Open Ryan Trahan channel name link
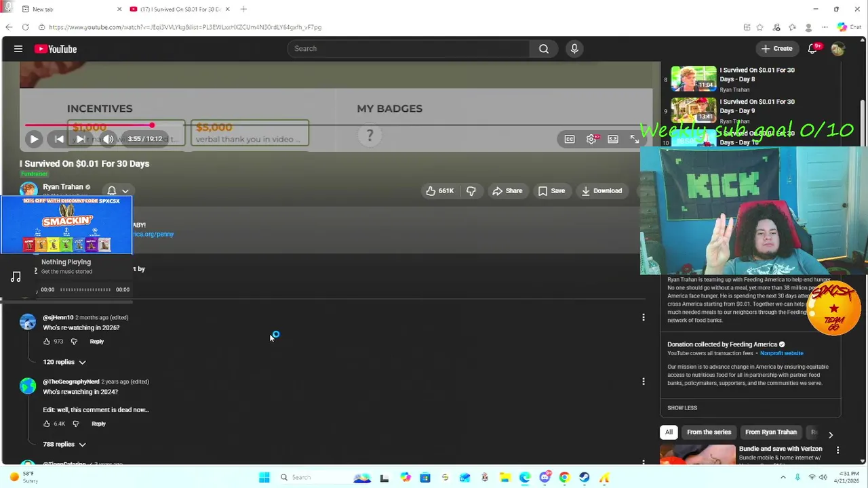Image resolution: width=868 pixels, height=488 pixels. point(62,187)
